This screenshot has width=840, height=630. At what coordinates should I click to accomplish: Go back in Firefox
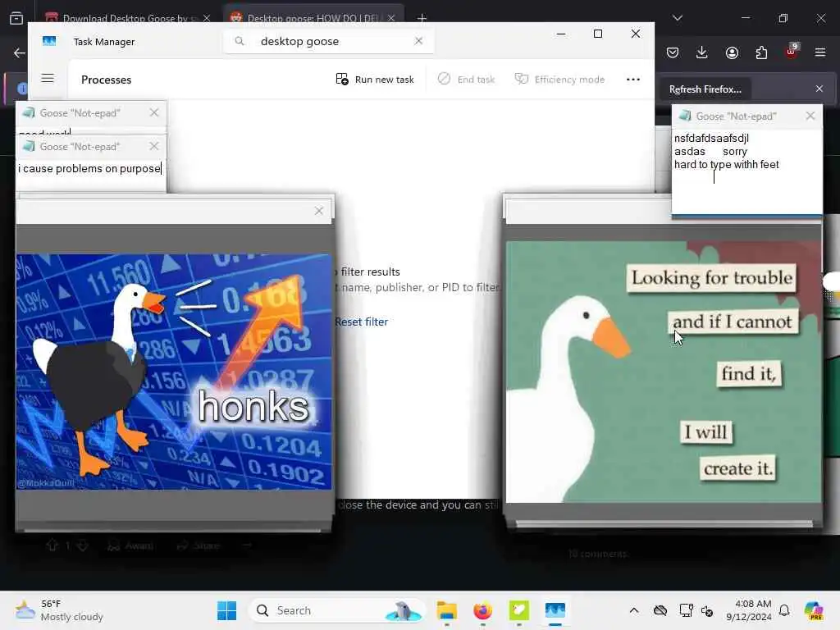click(20, 52)
